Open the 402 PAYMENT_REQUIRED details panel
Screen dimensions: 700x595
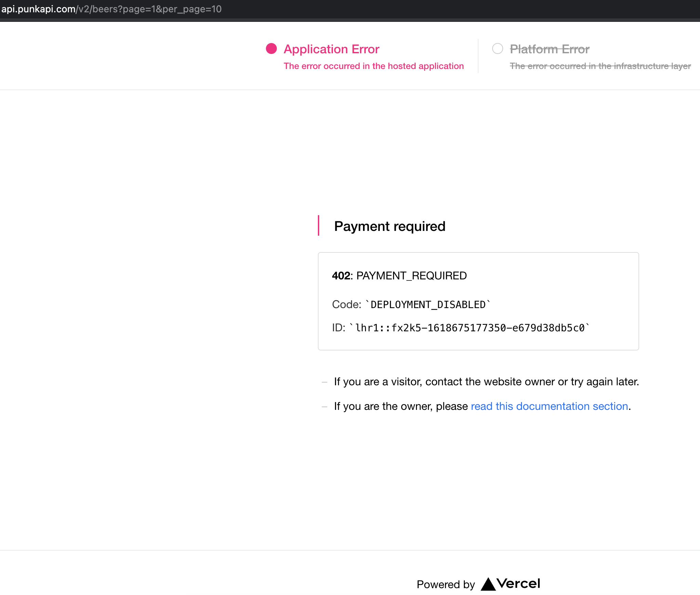(399, 276)
